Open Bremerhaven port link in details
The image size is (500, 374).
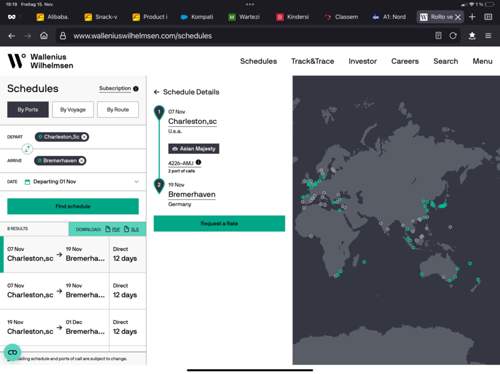192,195
